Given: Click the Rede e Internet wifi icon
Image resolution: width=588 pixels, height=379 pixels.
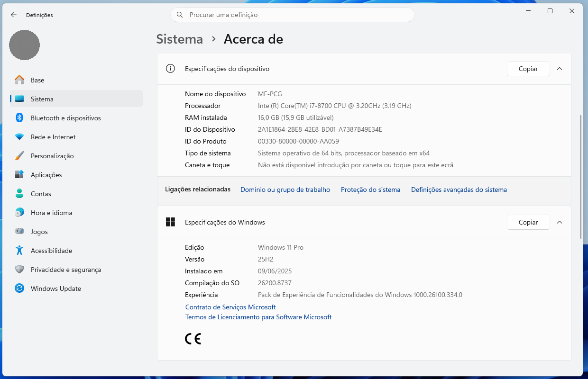Looking at the screenshot, I should click(19, 137).
